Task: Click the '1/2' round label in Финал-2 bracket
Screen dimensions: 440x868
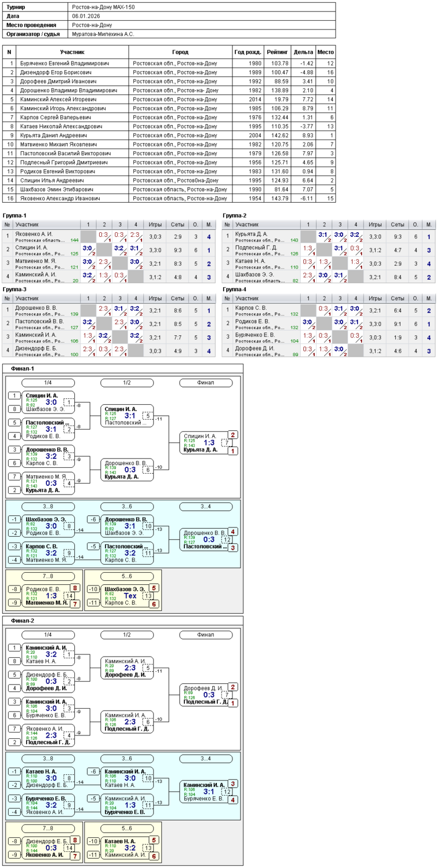Action: [x=127, y=635]
